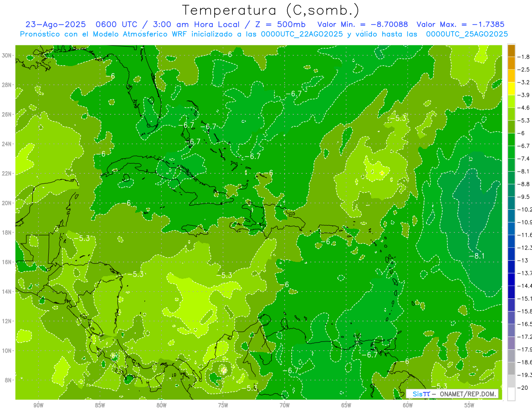Click the 55W longitude axis label
The height and width of the screenshot is (411, 532).
click(x=469, y=405)
